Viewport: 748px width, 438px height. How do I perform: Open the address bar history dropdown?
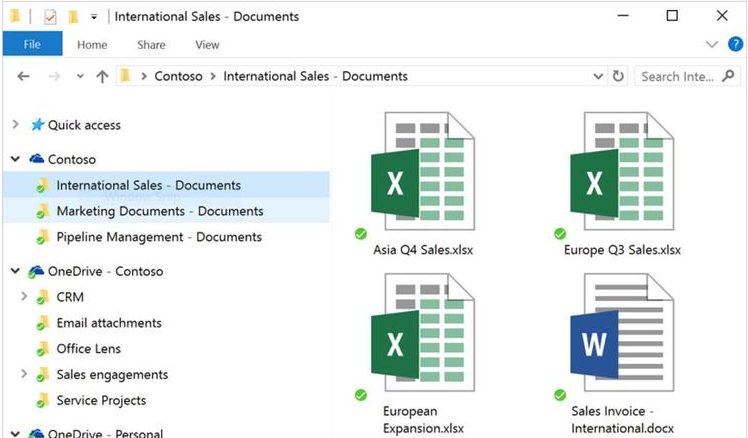point(598,76)
